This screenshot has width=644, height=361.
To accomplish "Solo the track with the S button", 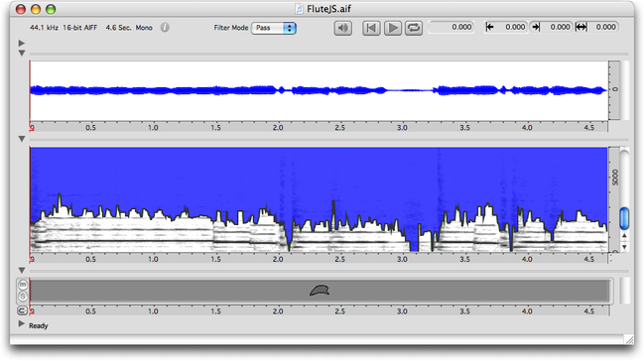I will (23, 296).
